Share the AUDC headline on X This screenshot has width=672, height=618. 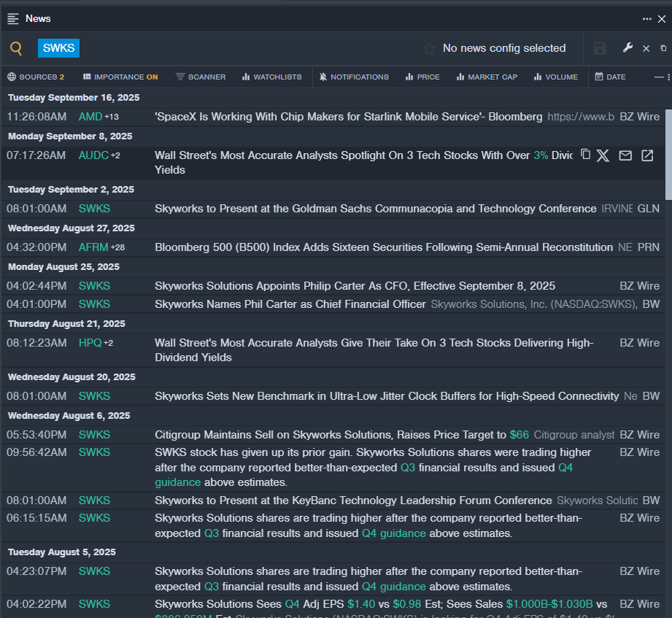point(603,155)
